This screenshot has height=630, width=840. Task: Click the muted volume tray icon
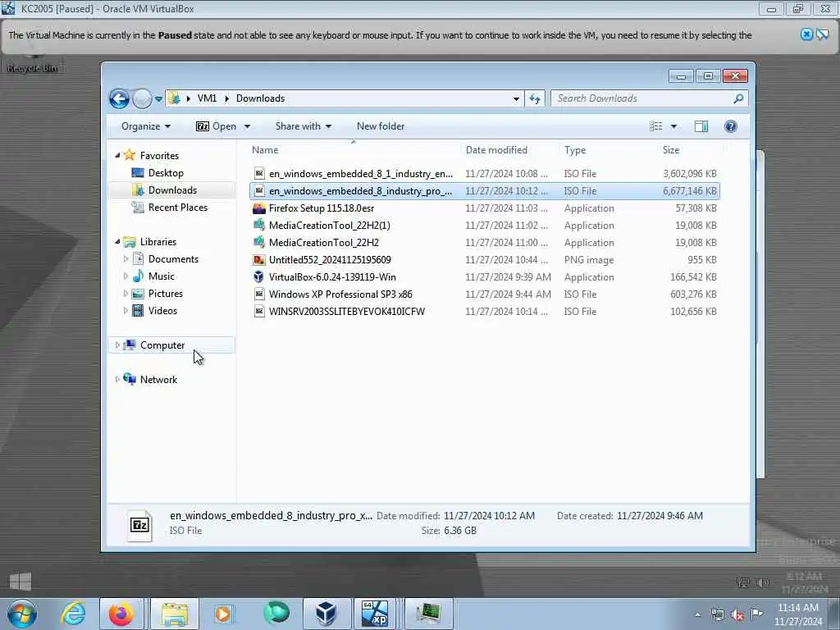(x=737, y=615)
